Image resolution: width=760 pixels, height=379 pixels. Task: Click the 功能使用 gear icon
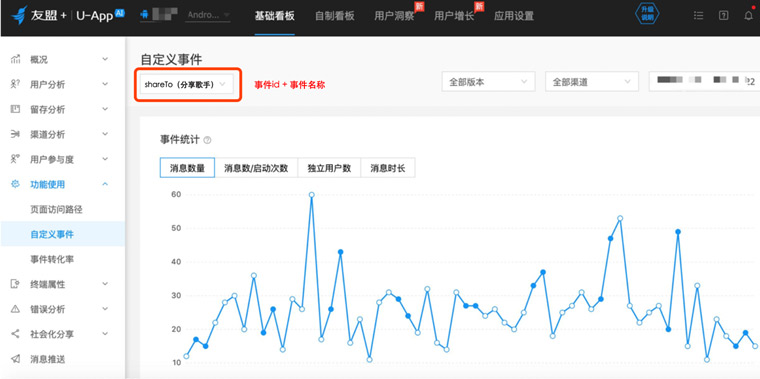tap(16, 184)
